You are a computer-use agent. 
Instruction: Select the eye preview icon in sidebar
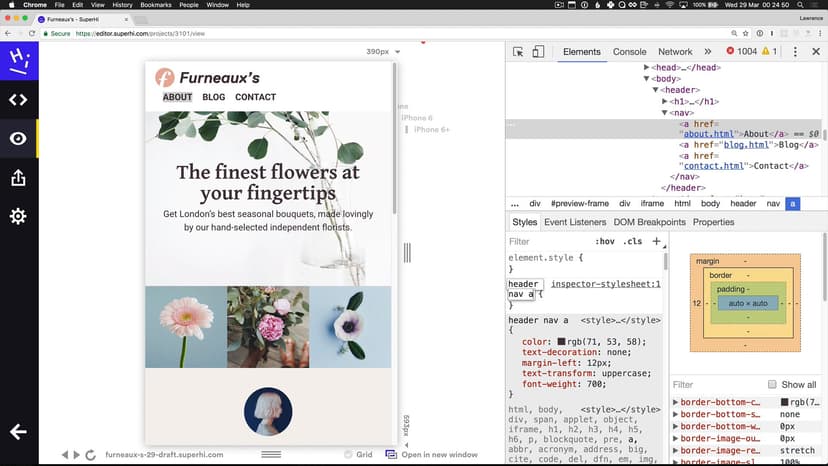point(18,139)
